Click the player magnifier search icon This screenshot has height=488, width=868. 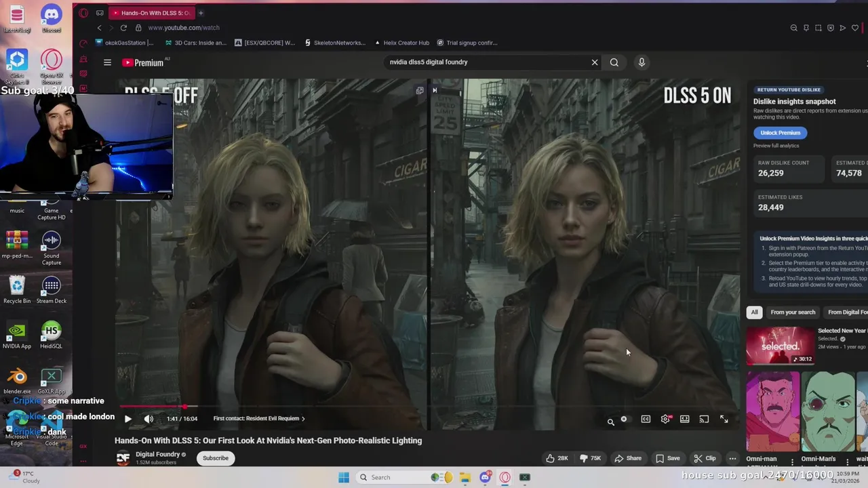tap(610, 422)
